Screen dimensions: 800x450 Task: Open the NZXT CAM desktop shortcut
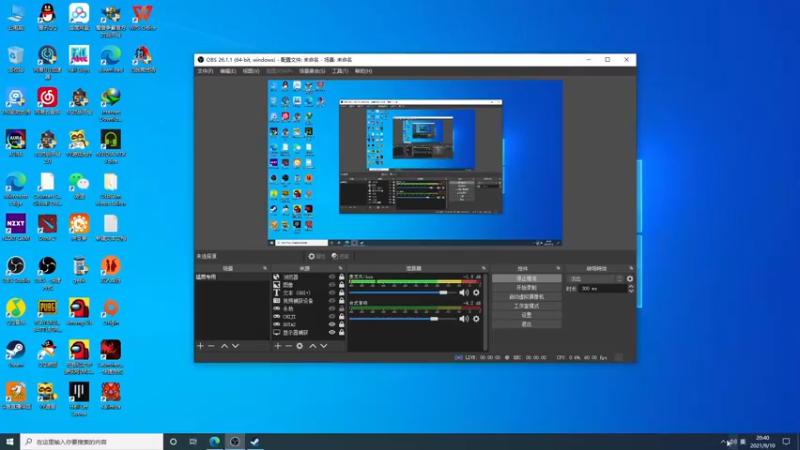pos(16,227)
